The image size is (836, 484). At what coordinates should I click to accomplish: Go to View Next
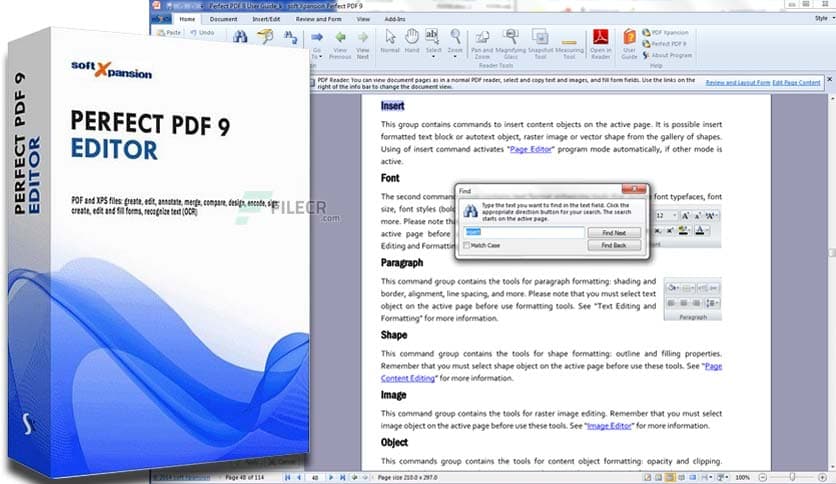pos(363,44)
